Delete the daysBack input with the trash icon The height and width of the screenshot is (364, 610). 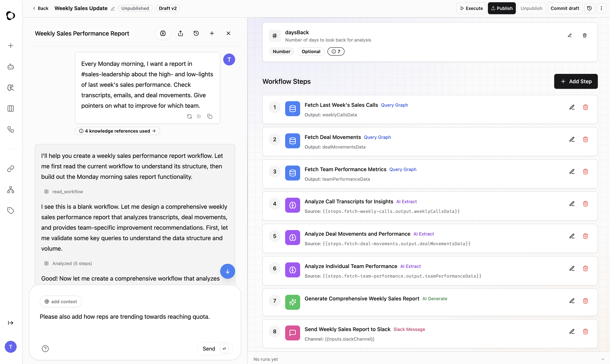point(585,35)
